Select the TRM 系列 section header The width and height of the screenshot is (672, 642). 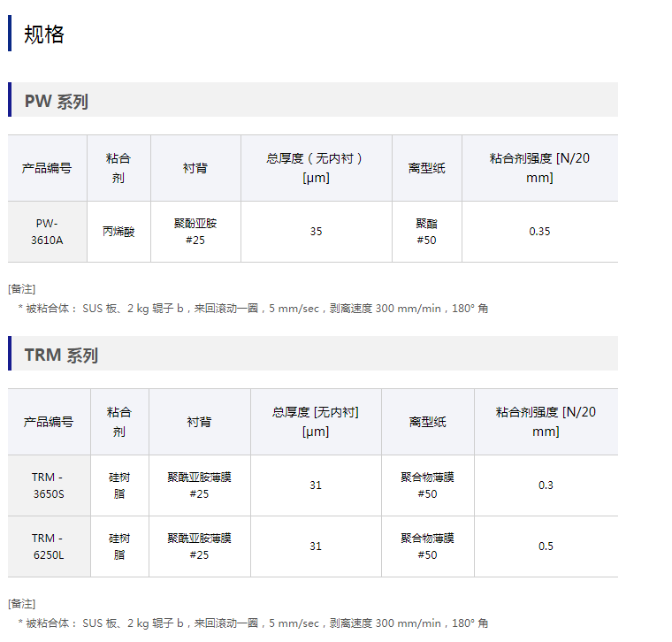click(61, 355)
